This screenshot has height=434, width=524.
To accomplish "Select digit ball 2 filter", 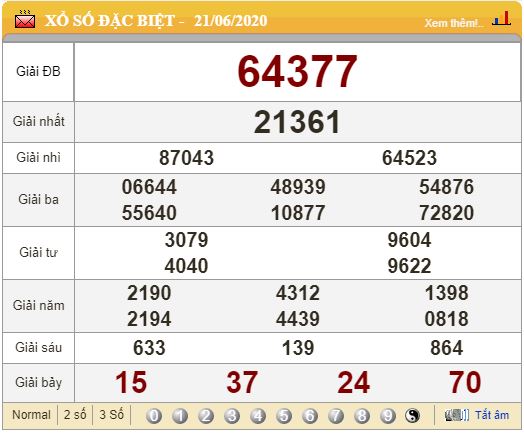I will [x=206, y=416].
